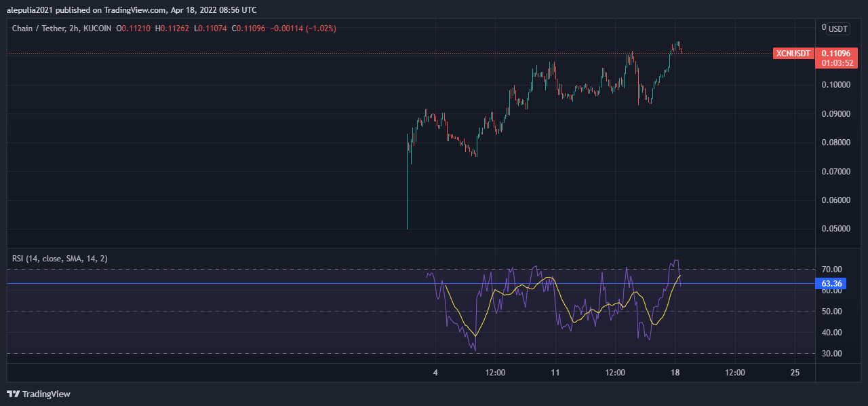Click date label 18 on time axis

coord(675,373)
